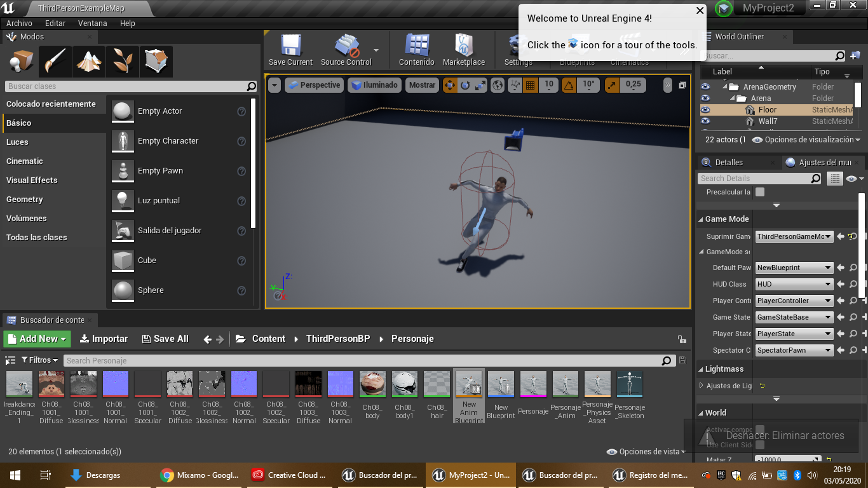The width and height of the screenshot is (868, 488).
Task: Open the Contenido browser from toolbar
Action: [x=416, y=50]
